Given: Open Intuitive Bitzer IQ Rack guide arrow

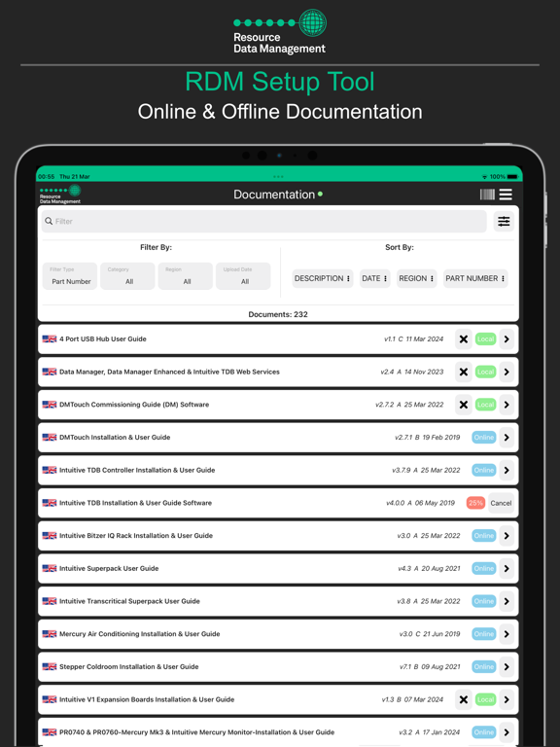Looking at the screenshot, I should [507, 536].
